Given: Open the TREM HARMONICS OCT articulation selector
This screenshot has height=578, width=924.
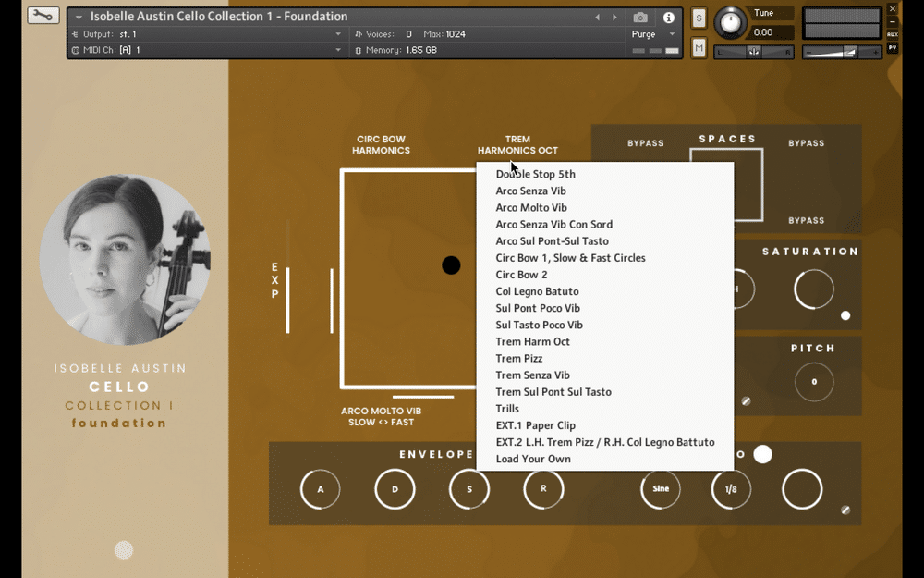Looking at the screenshot, I should point(517,144).
